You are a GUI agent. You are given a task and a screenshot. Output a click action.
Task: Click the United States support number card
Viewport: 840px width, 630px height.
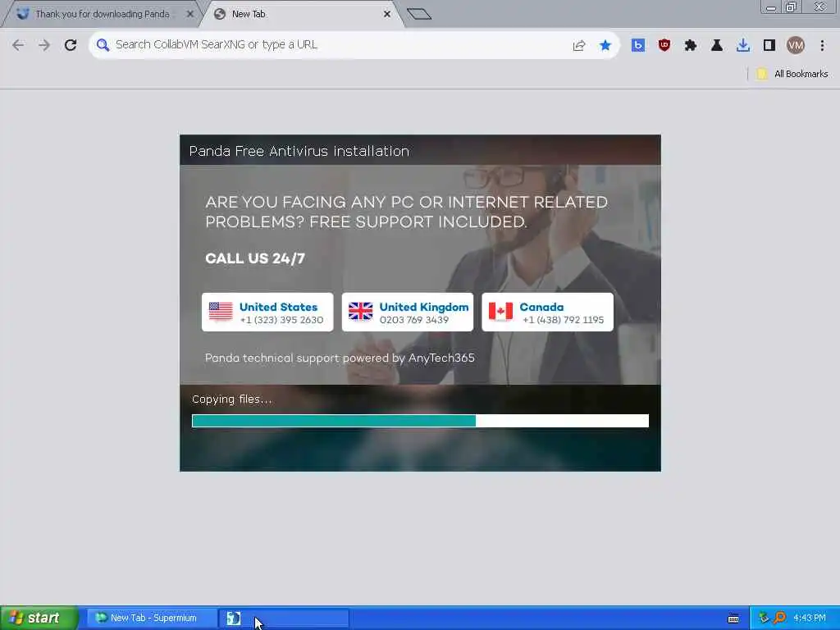(x=267, y=313)
